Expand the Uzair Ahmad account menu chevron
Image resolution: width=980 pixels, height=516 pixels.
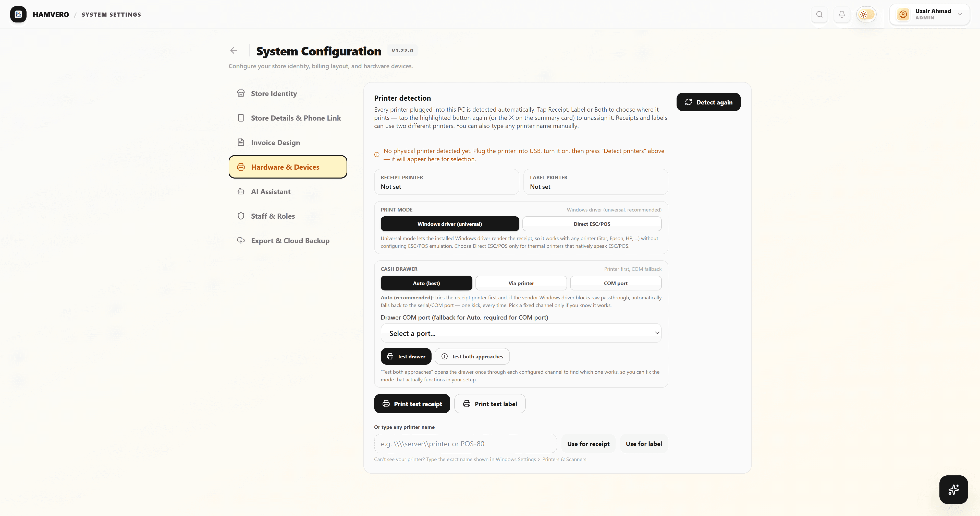(x=960, y=15)
